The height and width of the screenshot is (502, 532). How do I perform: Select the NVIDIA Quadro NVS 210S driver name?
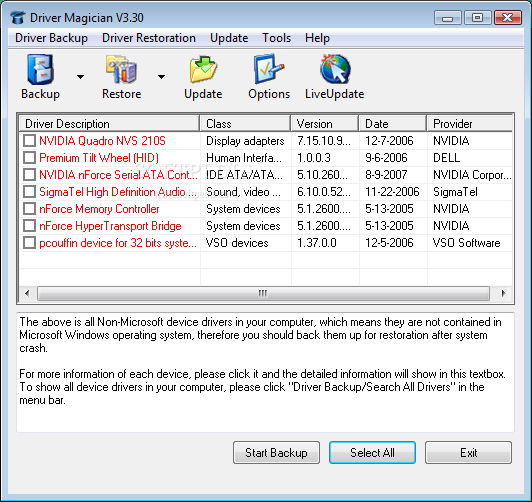tap(102, 140)
